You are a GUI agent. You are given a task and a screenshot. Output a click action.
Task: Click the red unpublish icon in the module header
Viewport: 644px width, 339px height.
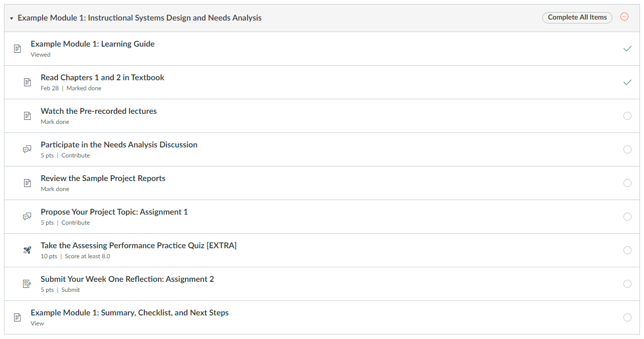click(x=624, y=17)
